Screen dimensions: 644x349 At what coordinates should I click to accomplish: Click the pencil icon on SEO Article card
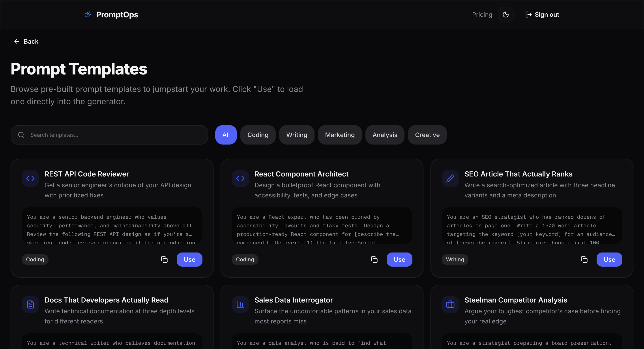coord(450,178)
